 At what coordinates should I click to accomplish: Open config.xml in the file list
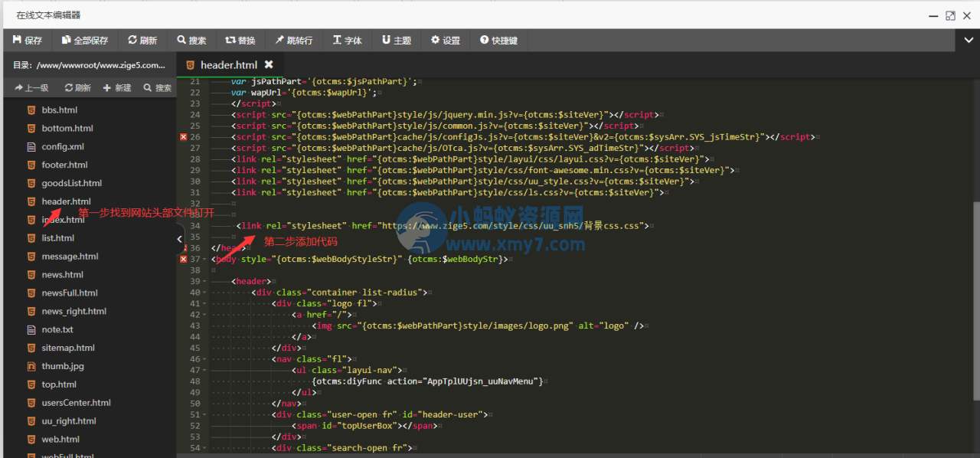coord(63,146)
